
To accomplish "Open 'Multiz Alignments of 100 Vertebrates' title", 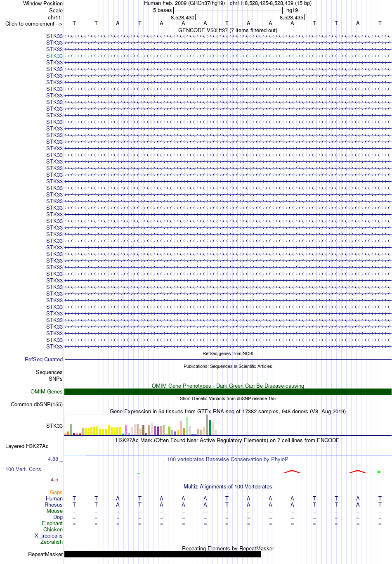I will click(228, 486).
